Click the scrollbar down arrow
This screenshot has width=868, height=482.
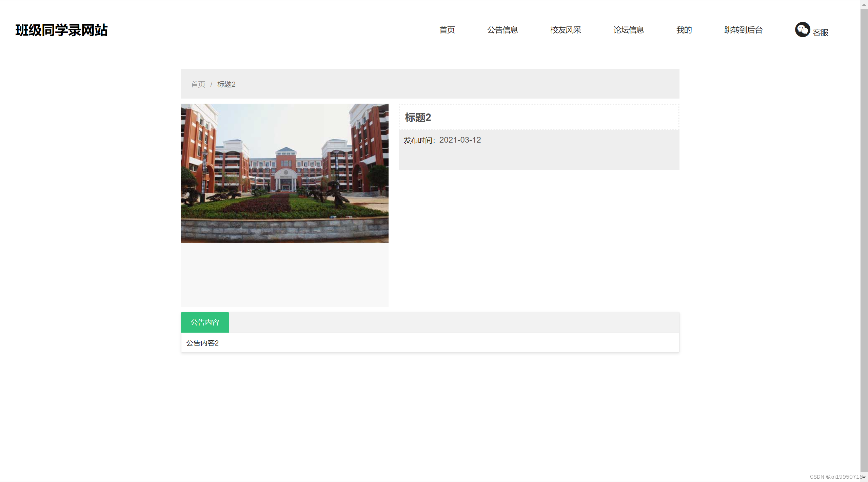point(864,477)
